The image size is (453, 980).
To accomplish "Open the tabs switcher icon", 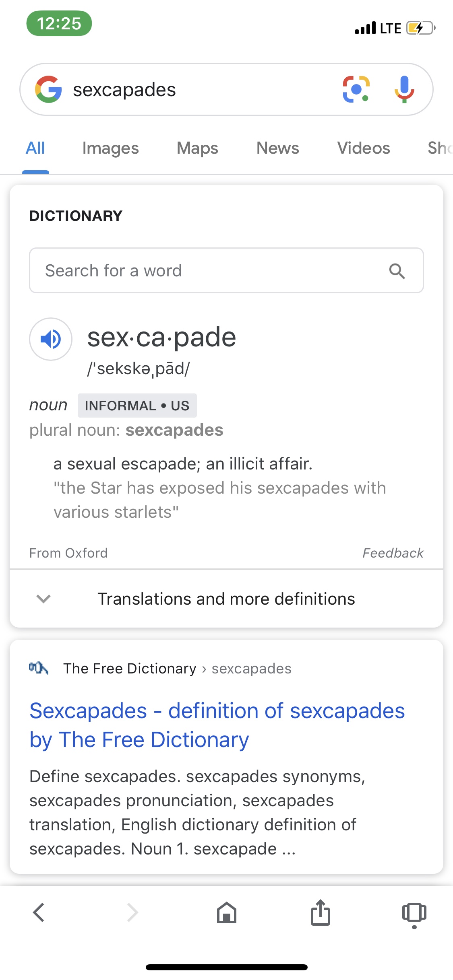I will [414, 915].
